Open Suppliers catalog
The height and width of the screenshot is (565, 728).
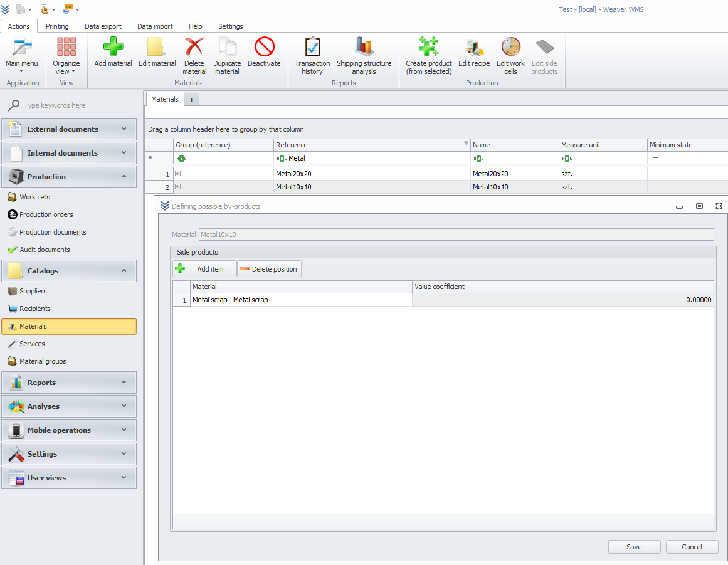click(33, 291)
